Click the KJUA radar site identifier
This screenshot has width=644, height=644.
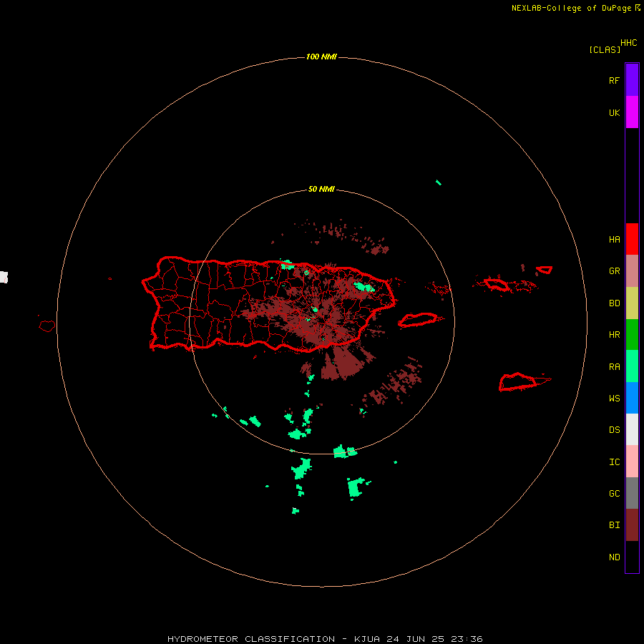[x=367, y=639]
